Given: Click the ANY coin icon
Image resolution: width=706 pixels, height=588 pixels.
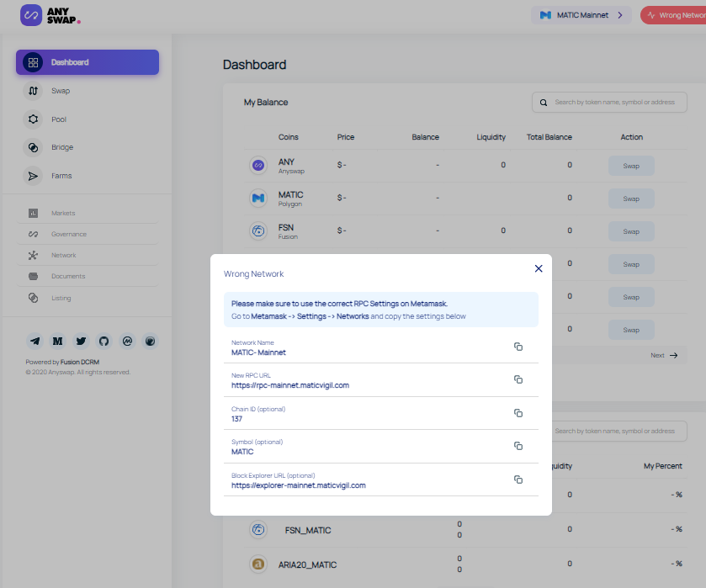Looking at the screenshot, I should tap(258, 165).
